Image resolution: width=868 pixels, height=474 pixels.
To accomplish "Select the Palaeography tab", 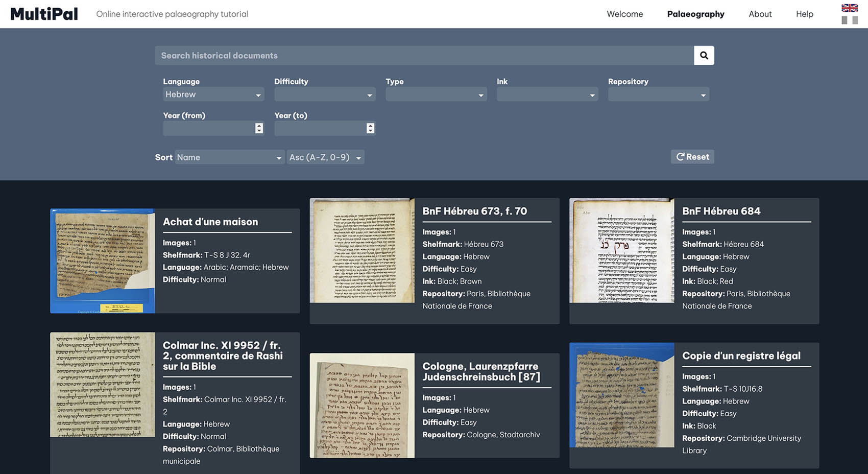I will [695, 14].
